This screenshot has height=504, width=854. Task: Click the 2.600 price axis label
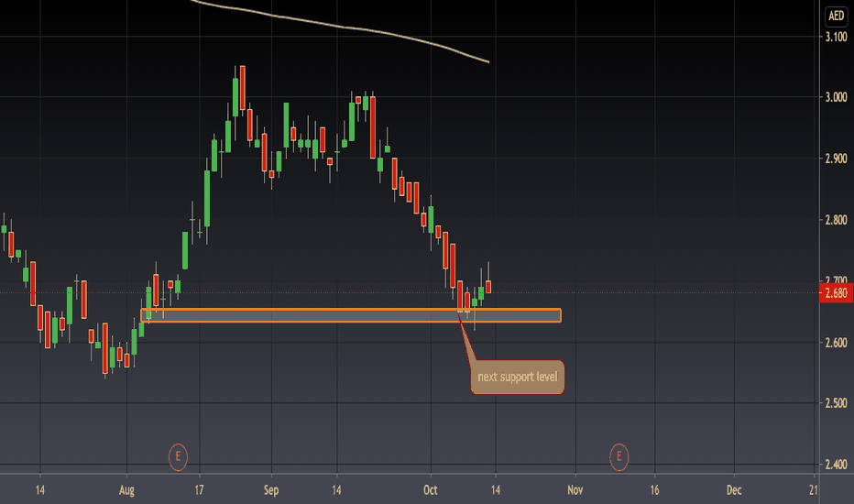tap(836, 343)
